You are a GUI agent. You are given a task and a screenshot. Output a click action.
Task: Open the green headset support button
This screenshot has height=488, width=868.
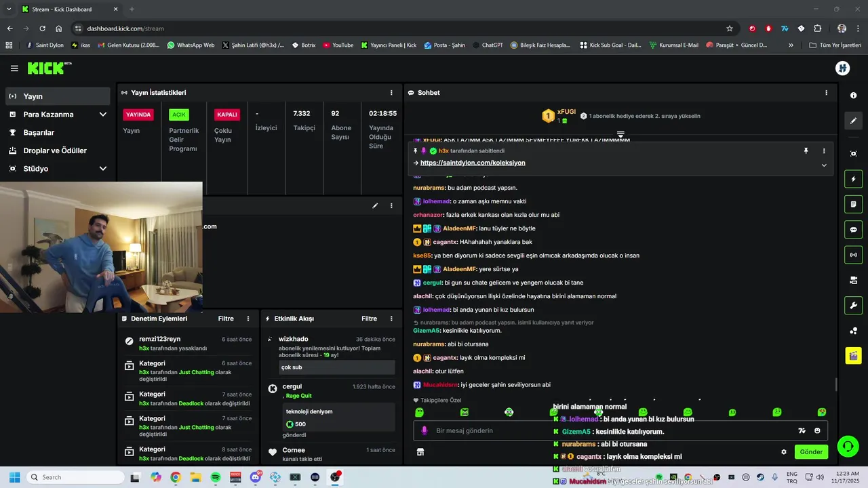click(x=848, y=446)
